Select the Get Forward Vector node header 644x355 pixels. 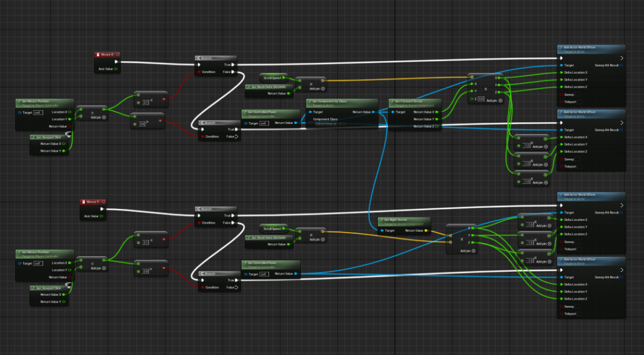point(414,101)
